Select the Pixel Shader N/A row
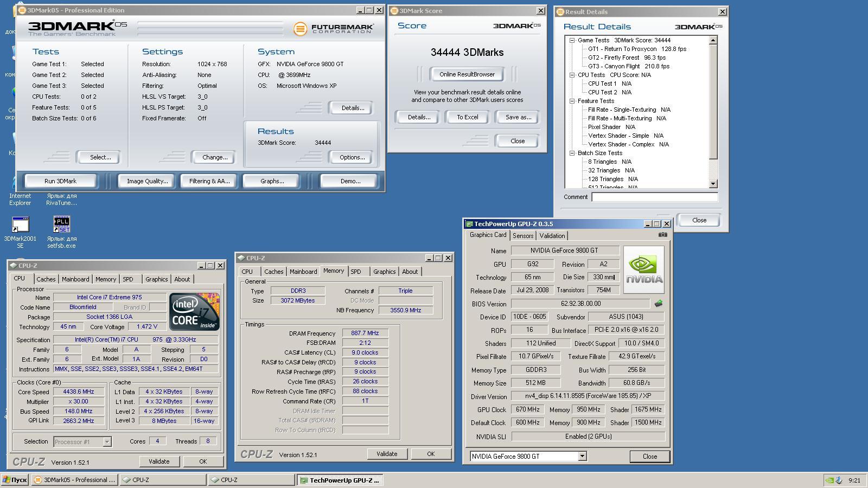Screen dimensions: 868x488 click(x=611, y=127)
